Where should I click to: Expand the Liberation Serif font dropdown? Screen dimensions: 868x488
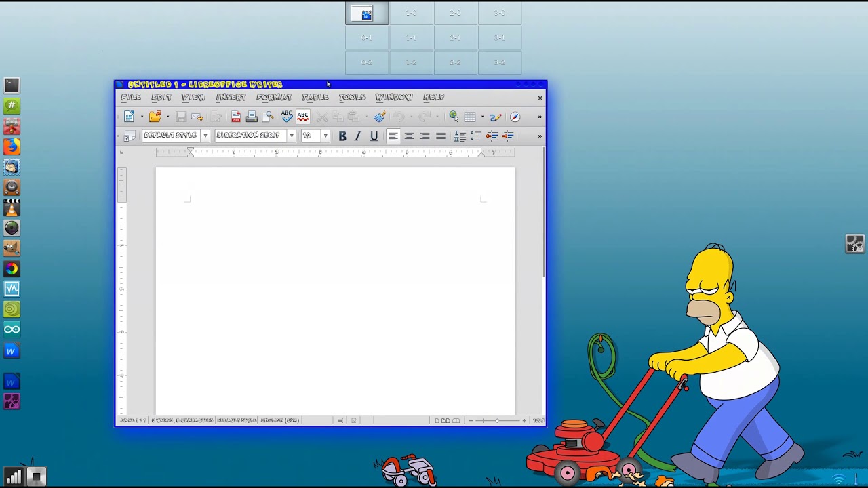point(292,136)
